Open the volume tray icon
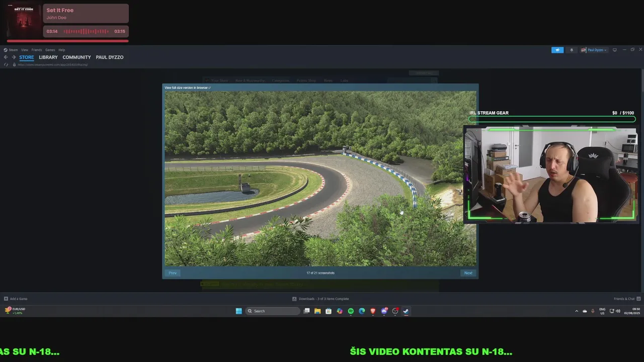 click(618, 311)
